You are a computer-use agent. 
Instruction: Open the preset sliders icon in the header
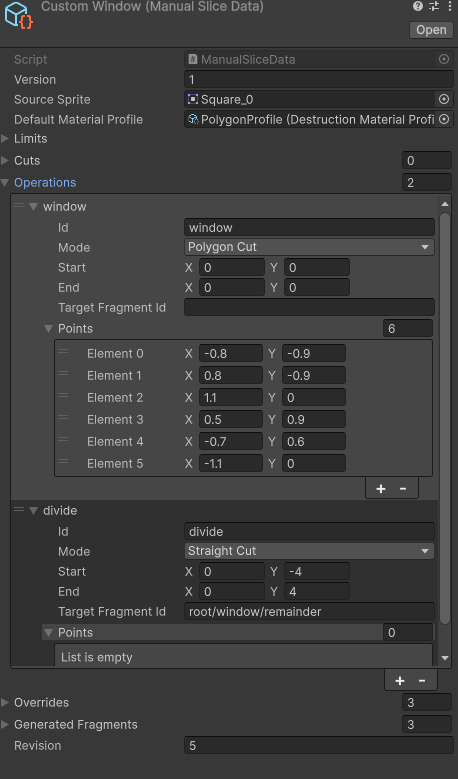coord(434,6)
